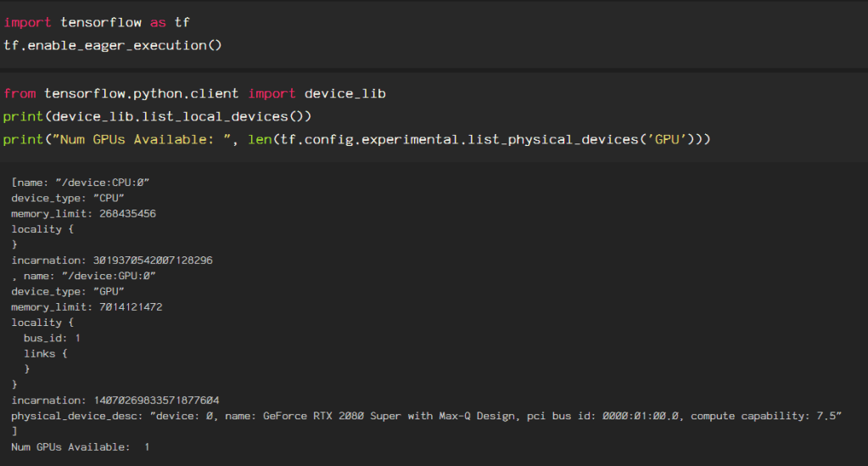Click the memory_limit 268435456 output line
The image size is (868, 466).
(x=83, y=214)
